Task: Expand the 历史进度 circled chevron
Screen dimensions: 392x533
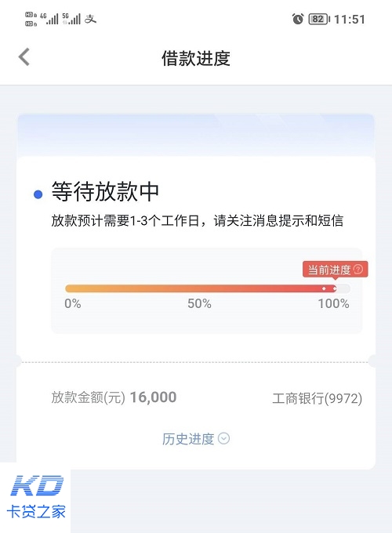Action: (x=223, y=438)
